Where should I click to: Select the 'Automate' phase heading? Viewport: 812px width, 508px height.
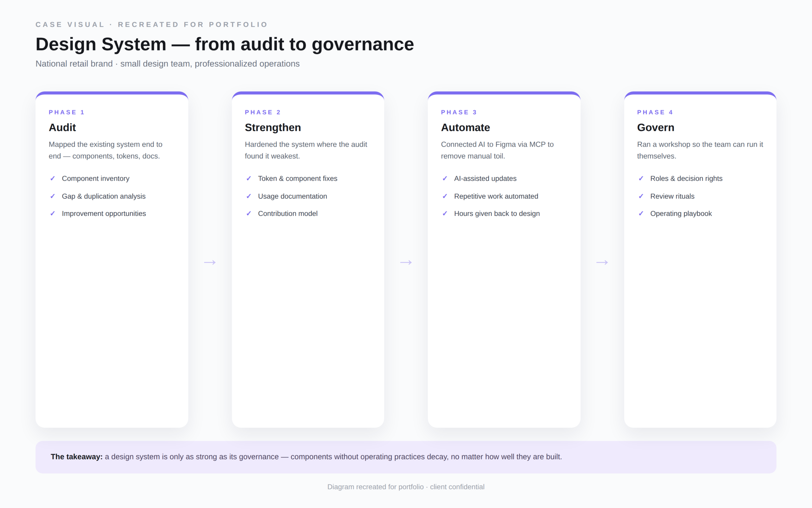click(x=465, y=128)
